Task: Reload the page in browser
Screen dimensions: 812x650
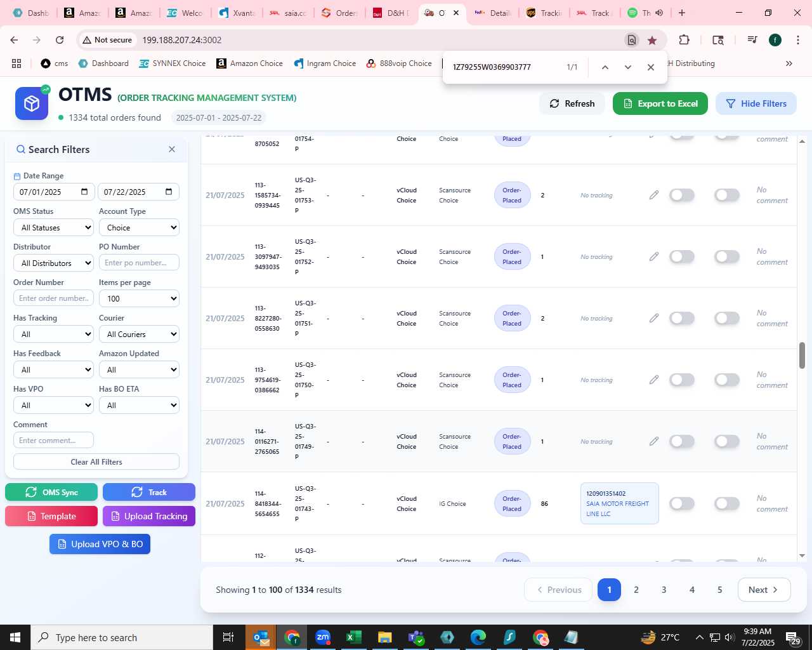Action: (60, 40)
